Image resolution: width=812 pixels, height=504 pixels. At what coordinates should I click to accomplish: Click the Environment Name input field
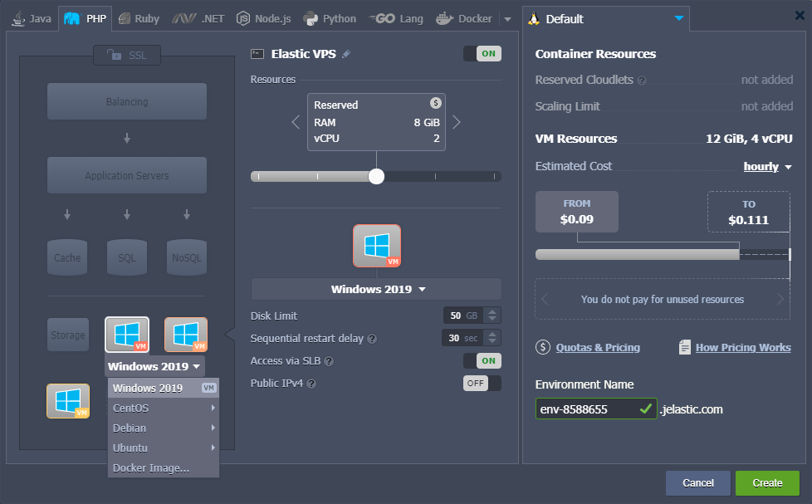click(596, 409)
